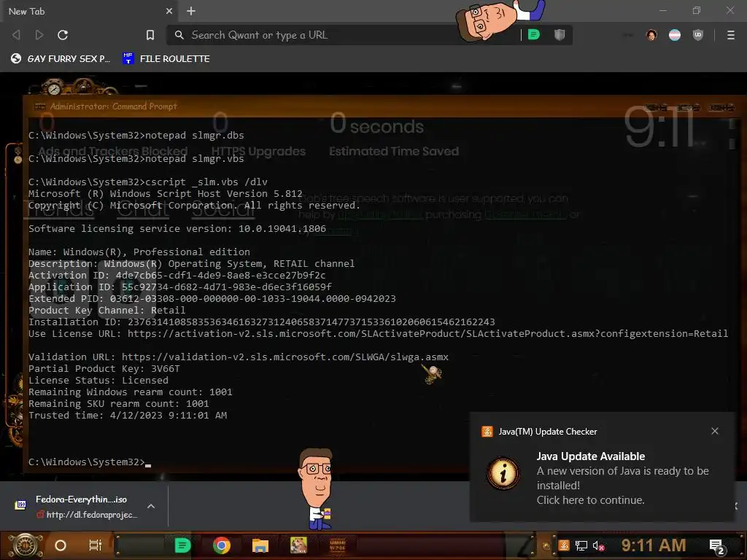Open the Action Center notifications icon
Image resolution: width=747 pixels, height=560 pixels.
tap(717, 546)
